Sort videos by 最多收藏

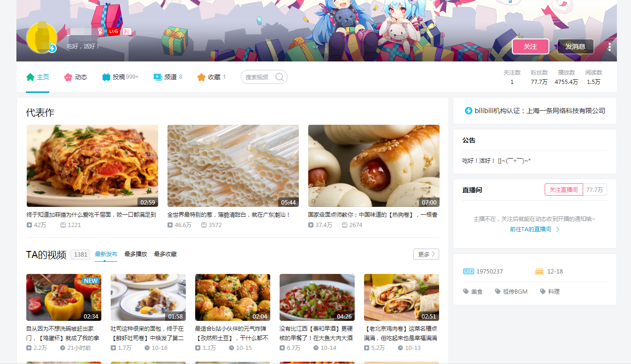click(165, 254)
